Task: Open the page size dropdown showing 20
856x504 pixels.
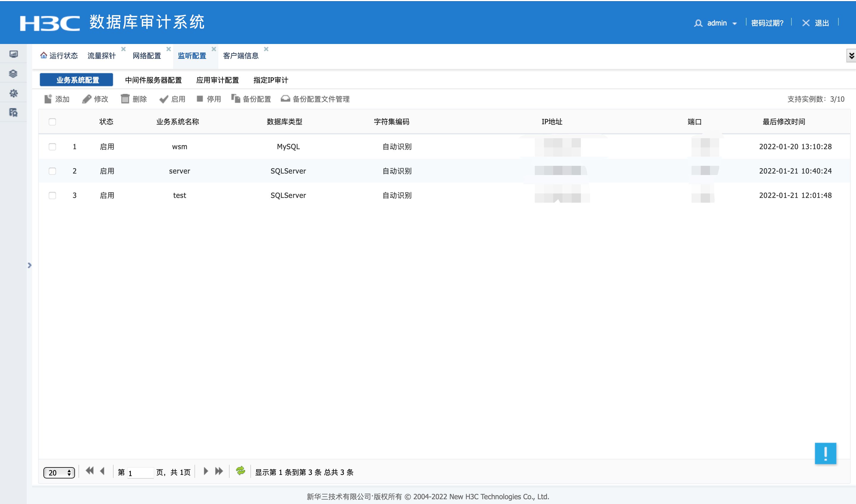Action: point(59,472)
